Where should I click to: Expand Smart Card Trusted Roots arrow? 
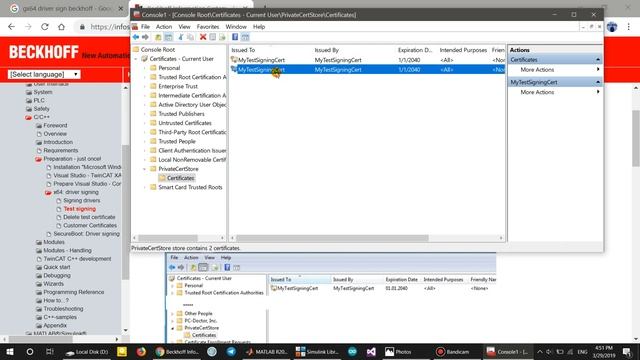[x=144, y=187]
